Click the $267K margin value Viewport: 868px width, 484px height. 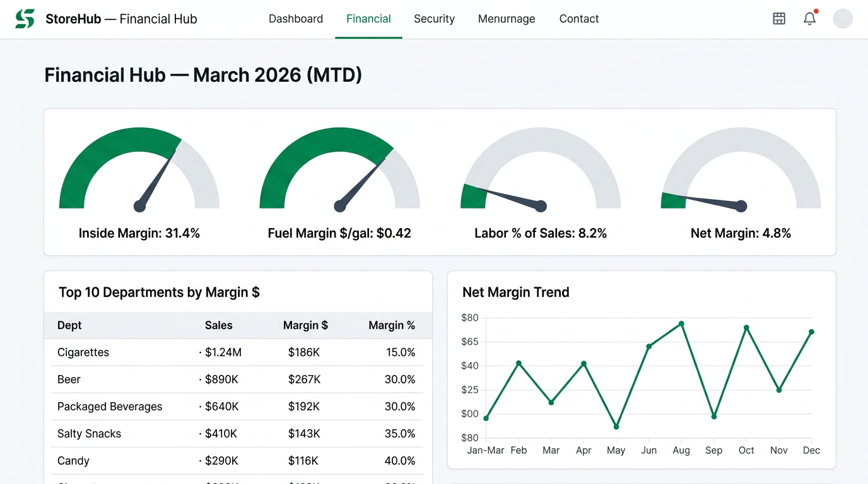point(305,379)
